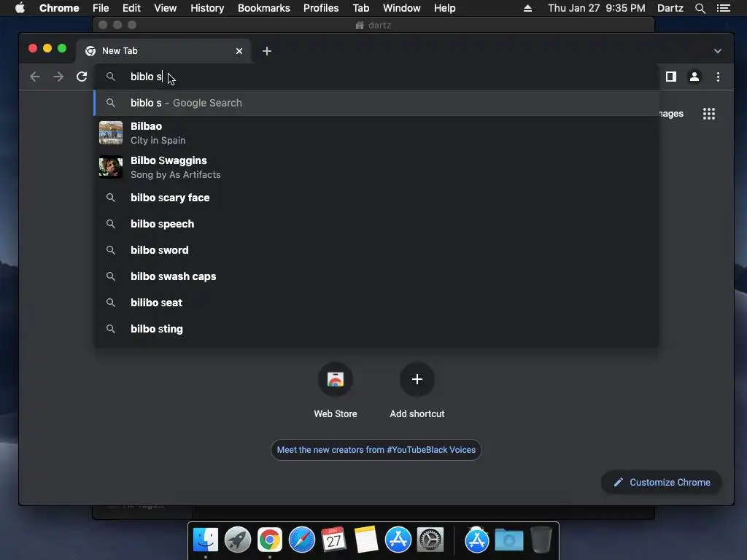Choose the Bilbo Swaggins song suggestion

[376, 167]
